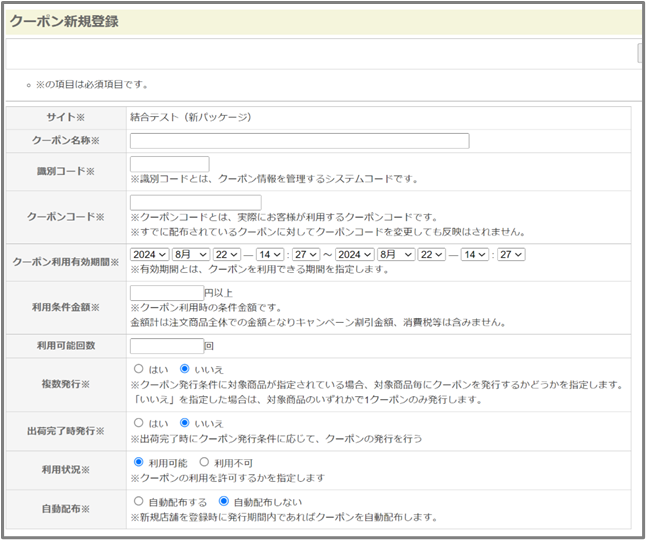Click the 利用可能回数 input box

(166, 346)
